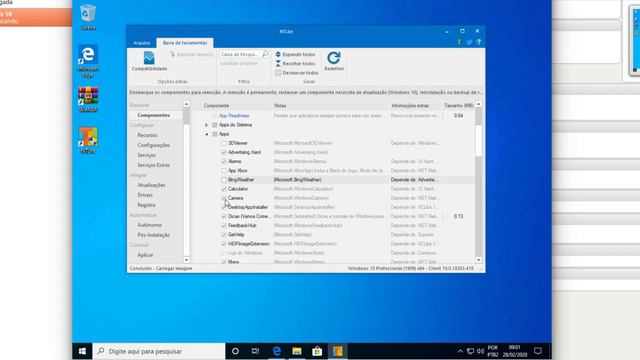Open the Windows Start menu
This screenshot has height=360, width=640.
(x=82, y=351)
